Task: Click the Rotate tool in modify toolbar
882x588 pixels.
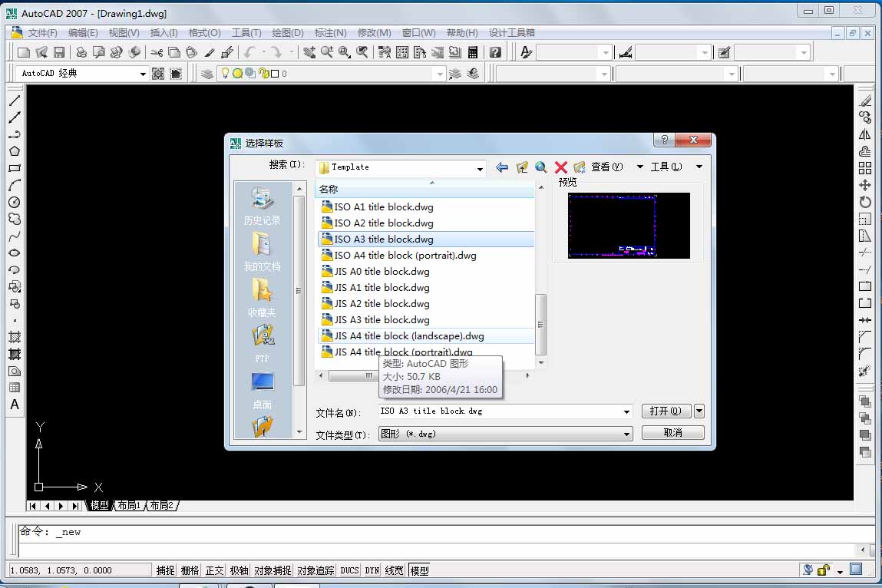Action: pyautogui.click(x=865, y=202)
